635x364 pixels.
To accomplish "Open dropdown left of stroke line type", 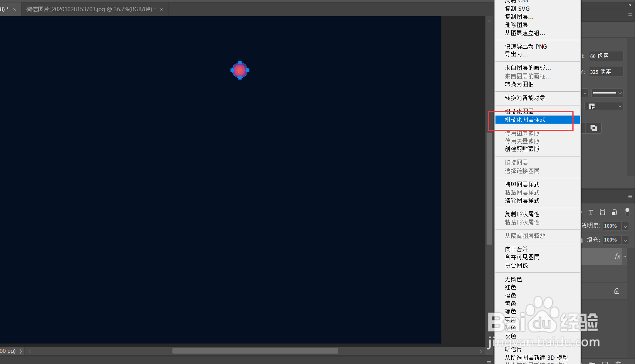I will coord(585,93).
